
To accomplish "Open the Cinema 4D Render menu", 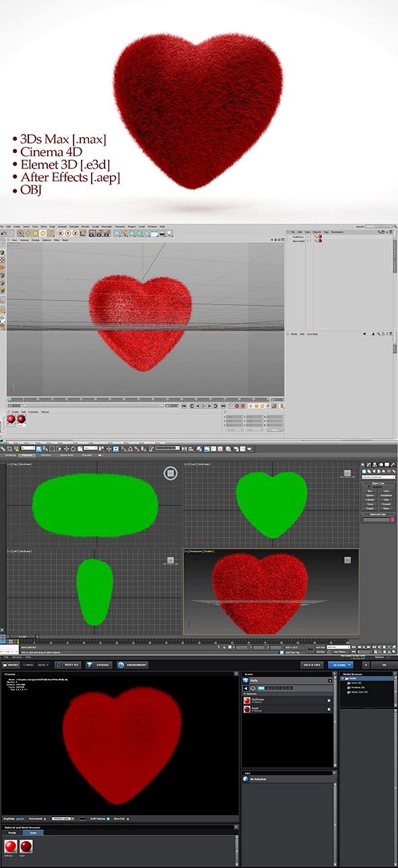I will point(86,226).
